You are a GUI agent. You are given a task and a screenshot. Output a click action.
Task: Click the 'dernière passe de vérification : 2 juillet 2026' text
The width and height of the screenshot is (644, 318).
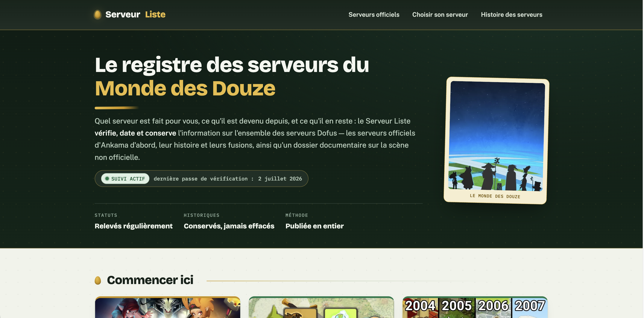[228, 179]
